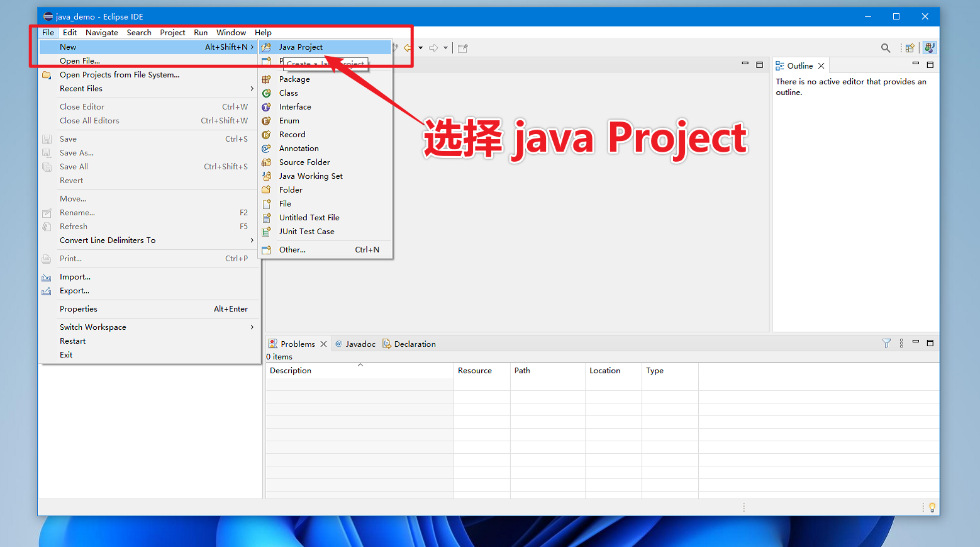This screenshot has width=980, height=547.
Task: Choose Folder in the New submenu
Action: click(326, 190)
